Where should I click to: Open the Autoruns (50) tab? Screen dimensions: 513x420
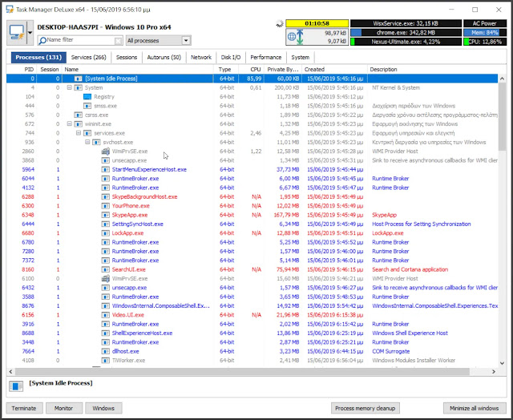coord(164,57)
